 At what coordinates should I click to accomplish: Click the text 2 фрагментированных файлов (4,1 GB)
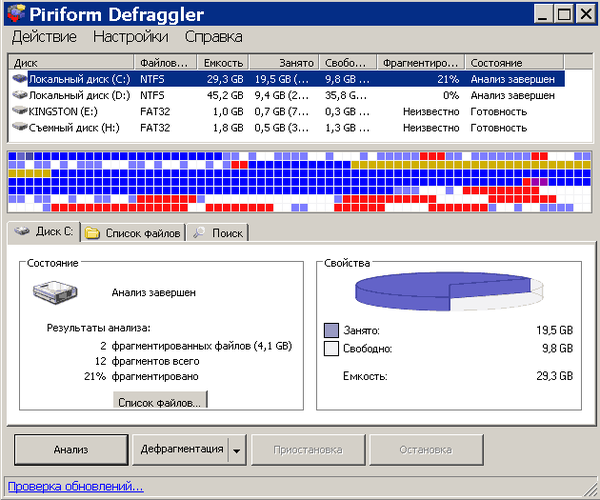[x=196, y=346]
